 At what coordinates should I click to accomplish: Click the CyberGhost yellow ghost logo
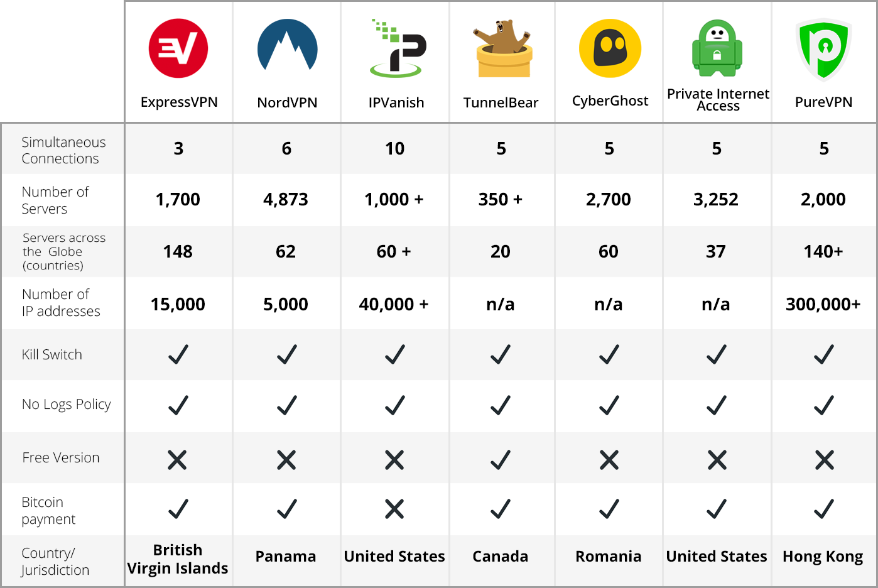pyautogui.click(x=610, y=48)
